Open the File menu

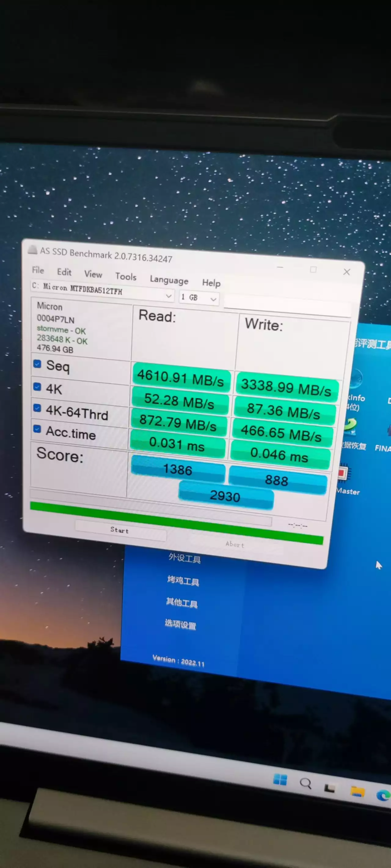(38, 270)
